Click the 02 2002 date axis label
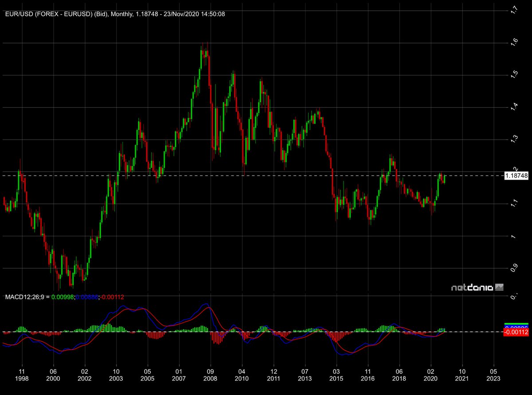 85,375
